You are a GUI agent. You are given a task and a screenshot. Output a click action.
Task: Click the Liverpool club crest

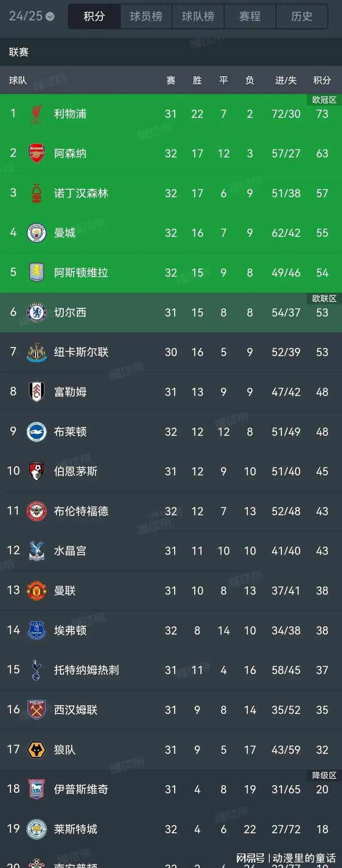coord(36,114)
